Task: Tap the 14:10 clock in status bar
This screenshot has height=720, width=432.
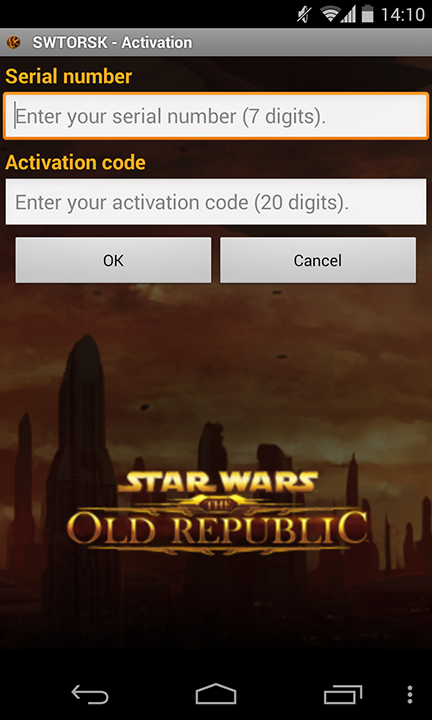Action: click(403, 15)
